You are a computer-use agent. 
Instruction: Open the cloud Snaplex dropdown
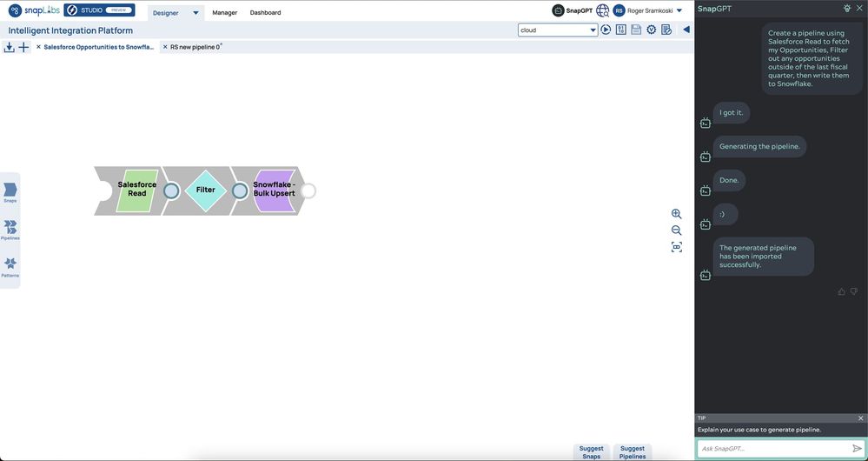(x=558, y=30)
